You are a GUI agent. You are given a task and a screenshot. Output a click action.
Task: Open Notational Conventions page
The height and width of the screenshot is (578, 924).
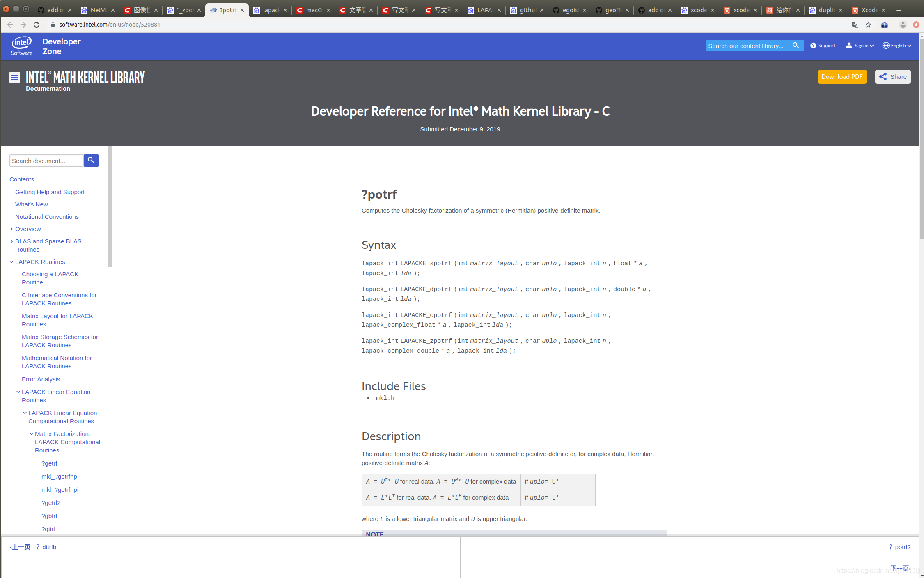[x=47, y=217]
